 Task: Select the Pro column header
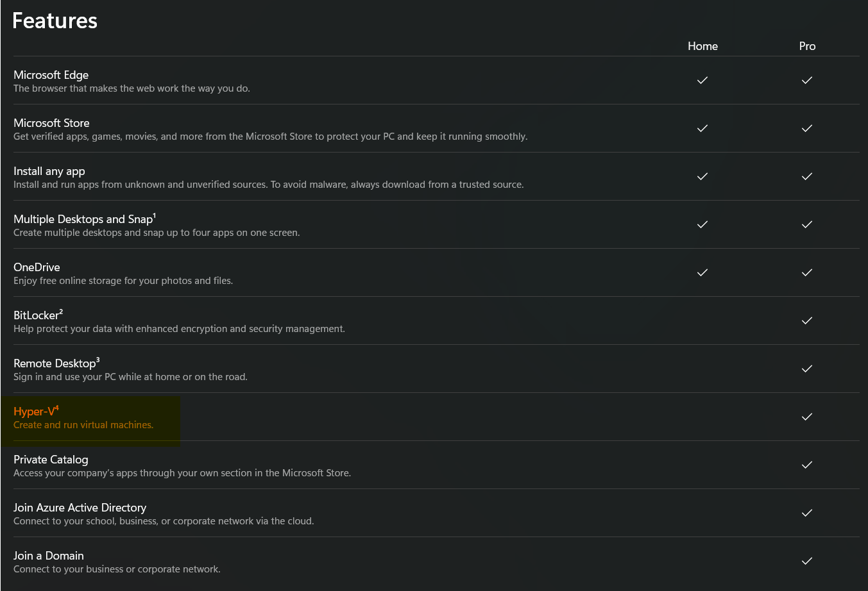(x=807, y=46)
